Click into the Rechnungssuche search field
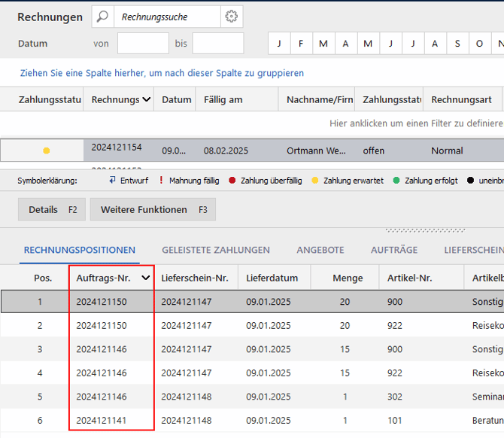Image resolution: width=504 pixels, height=438 pixels. pyautogui.click(x=167, y=17)
